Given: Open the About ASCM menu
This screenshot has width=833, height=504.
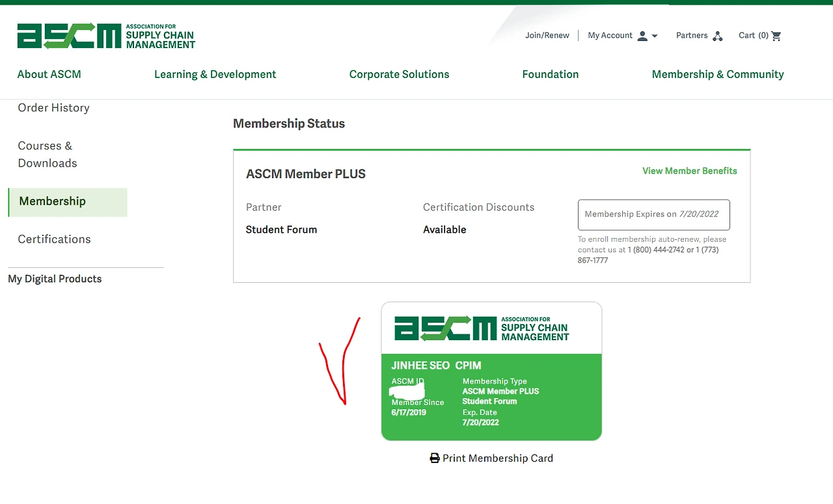Looking at the screenshot, I should click(x=49, y=74).
